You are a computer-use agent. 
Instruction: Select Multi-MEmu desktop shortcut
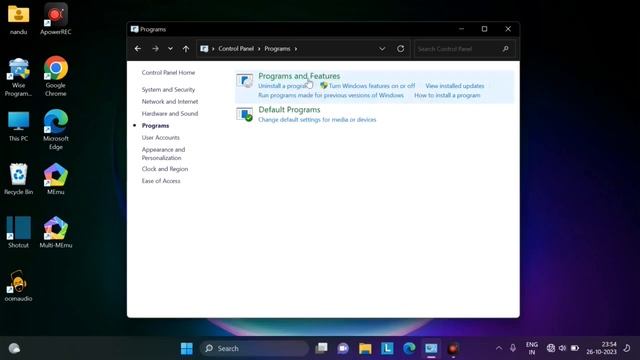point(56,232)
